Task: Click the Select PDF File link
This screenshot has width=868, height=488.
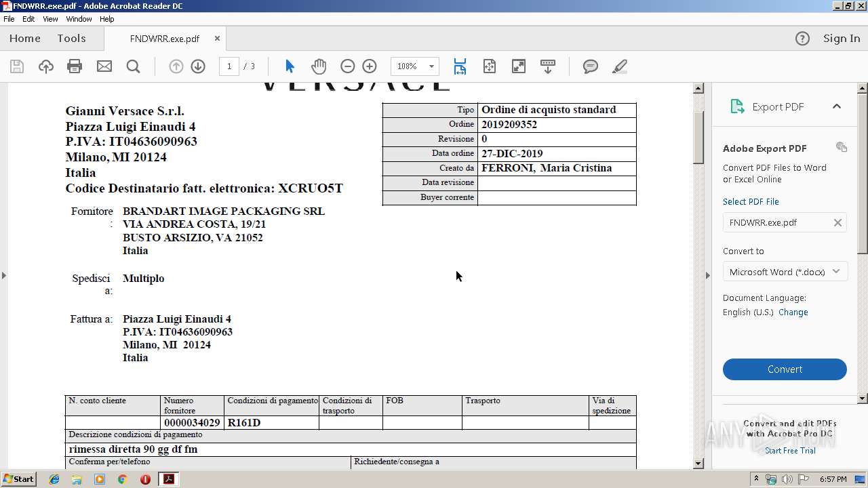Action: [x=751, y=202]
